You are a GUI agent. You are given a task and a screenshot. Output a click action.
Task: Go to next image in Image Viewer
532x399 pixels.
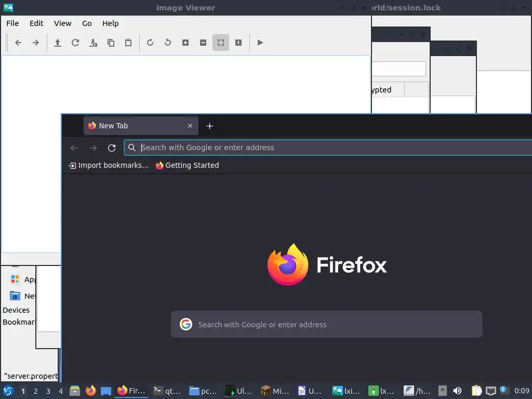pyautogui.click(x=36, y=43)
